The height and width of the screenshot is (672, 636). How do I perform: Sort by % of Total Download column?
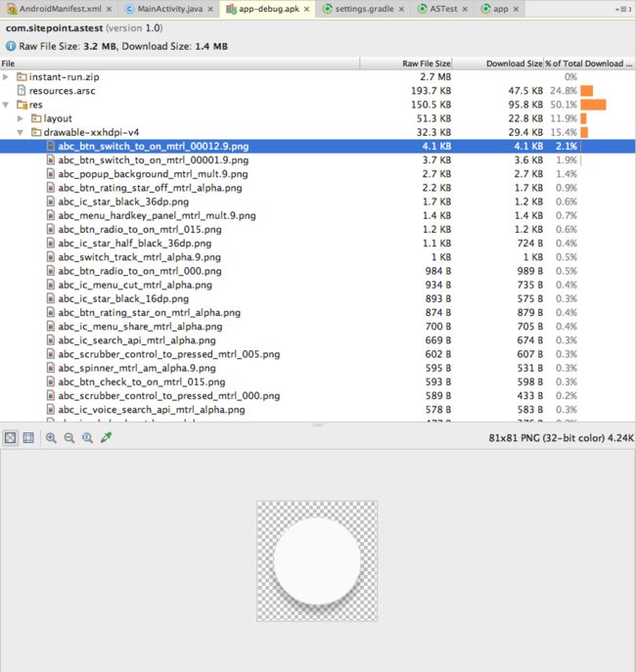(x=589, y=64)
